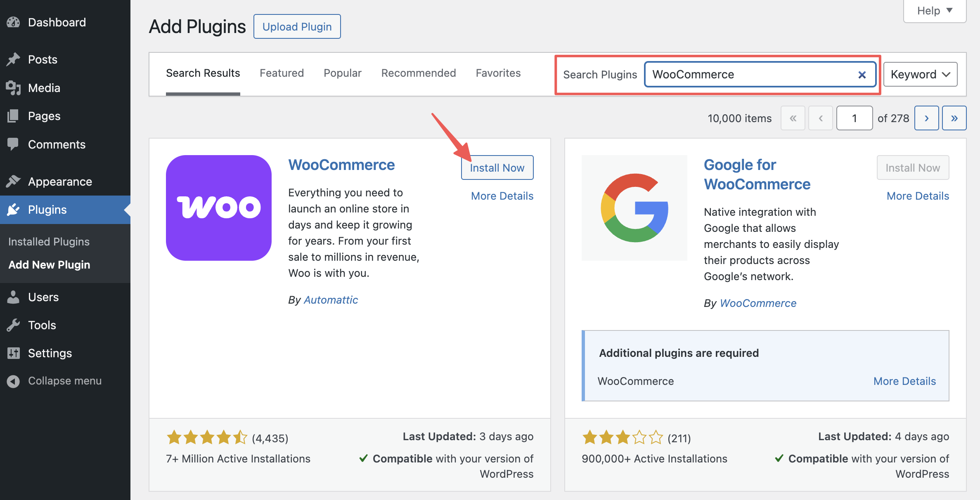Expand the Help panel
Screen dimensions: 980x500
[x=934, y=10]
